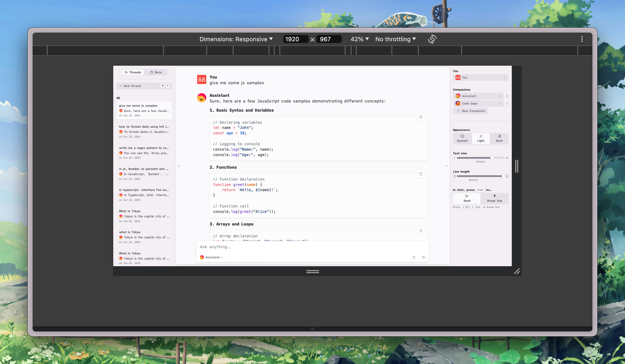The height and width of the screenshot is (364, 625).
Task: Click the viewport height field showing 967
Action: pyautogui.click(x=329, y=39)
